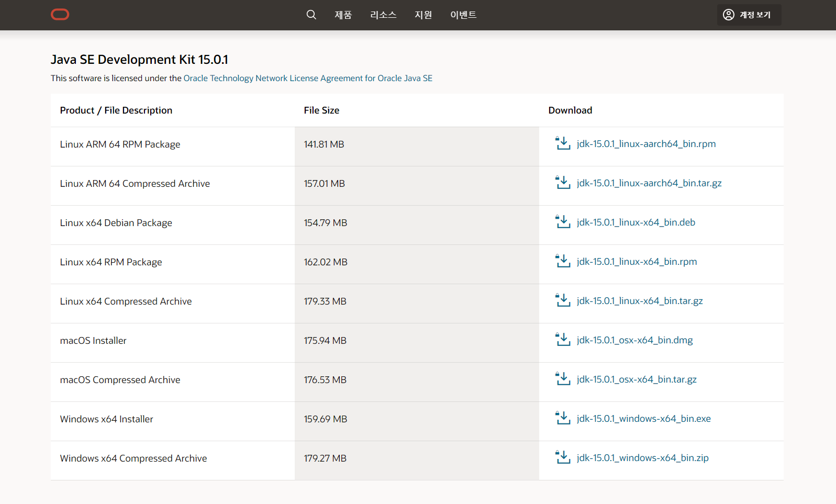Open the 이벤트 menu
The height and width of the screenshot is (504, 836).
(463, 15)
